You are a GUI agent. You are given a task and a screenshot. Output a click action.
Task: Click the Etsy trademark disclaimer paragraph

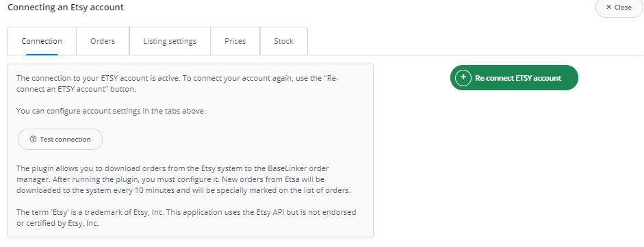(186, 218)
